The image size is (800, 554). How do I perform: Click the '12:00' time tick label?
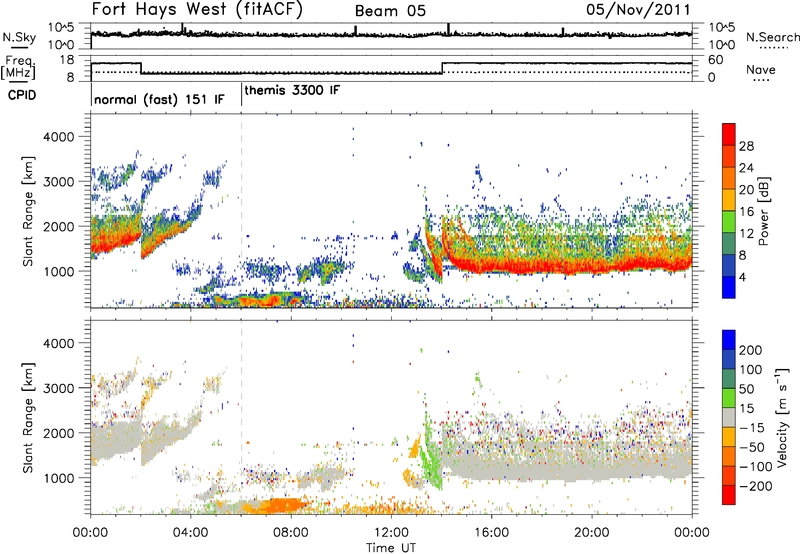click(x=391, y=533)
